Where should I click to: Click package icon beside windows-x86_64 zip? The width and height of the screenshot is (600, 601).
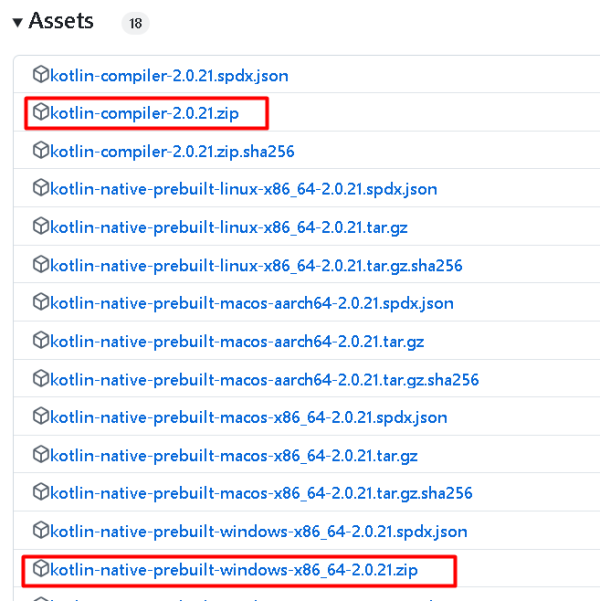(40, 569)
